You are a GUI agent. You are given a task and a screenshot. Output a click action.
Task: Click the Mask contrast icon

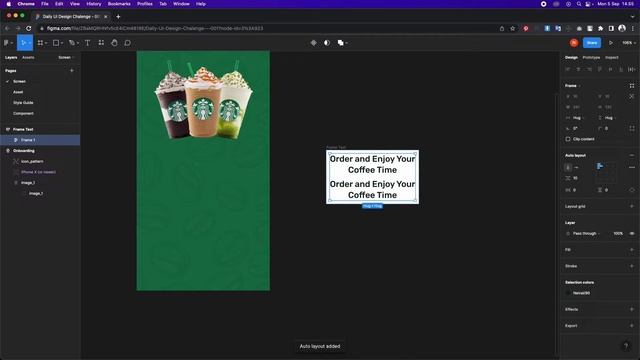tap(327, 43)
